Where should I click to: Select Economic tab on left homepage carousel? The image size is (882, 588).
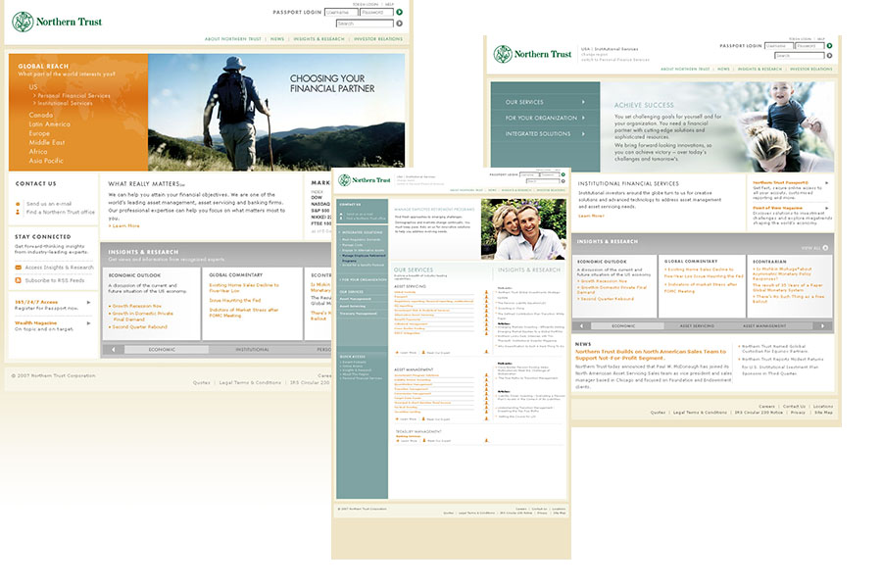pyautogui.click(x=162, y=350)
